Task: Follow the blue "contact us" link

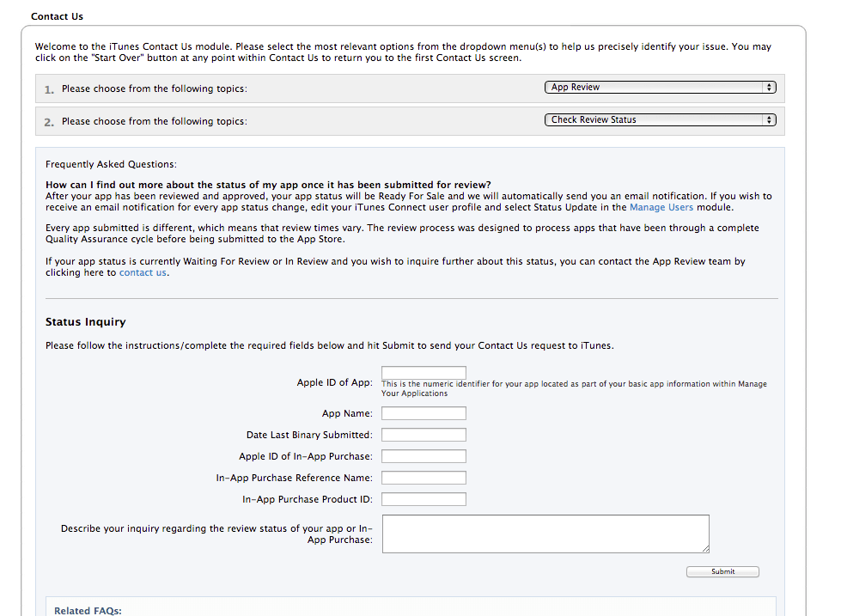Action: [143, 273]
